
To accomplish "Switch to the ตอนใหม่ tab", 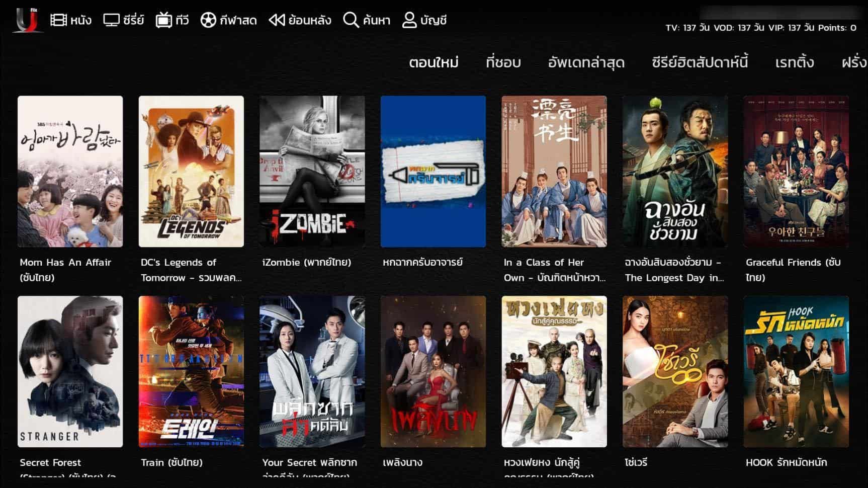I will (433, 62).
